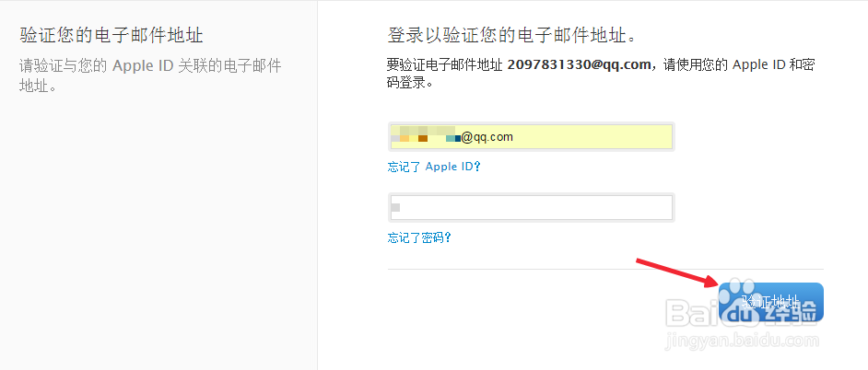Click the @qq.com text in email field
868x370 pixels.
[487, 137]
